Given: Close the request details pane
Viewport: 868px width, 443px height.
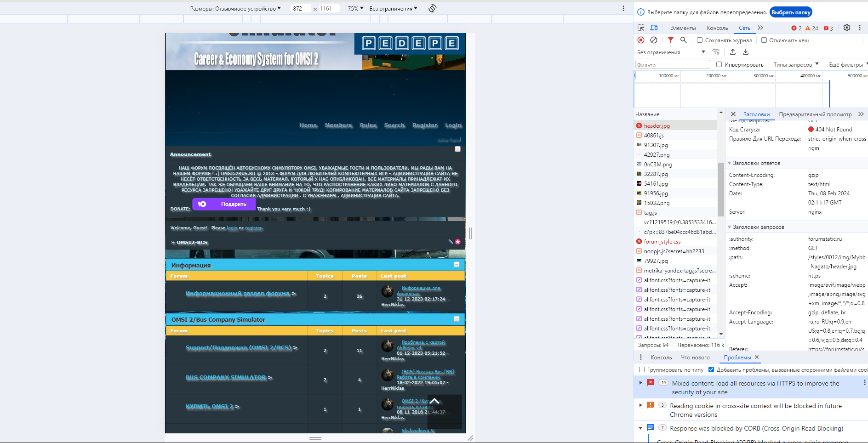Looking at the screenshot, I should (x=733, y=114).
